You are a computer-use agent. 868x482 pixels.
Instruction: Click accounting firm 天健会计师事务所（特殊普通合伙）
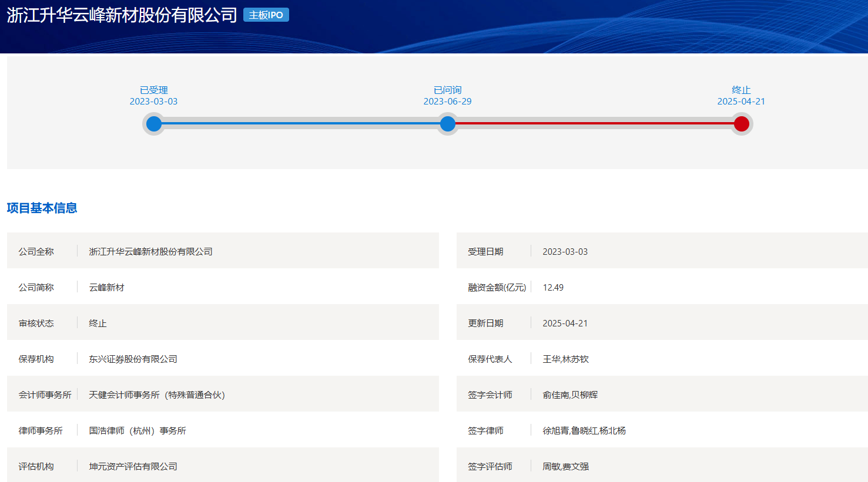[157, 395]
